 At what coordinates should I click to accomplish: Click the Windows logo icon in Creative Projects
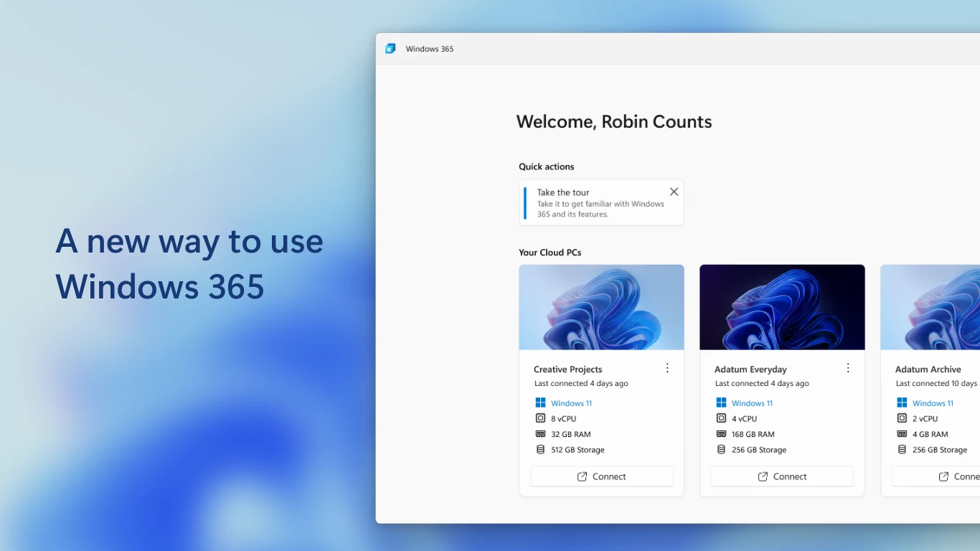[540, 403]
